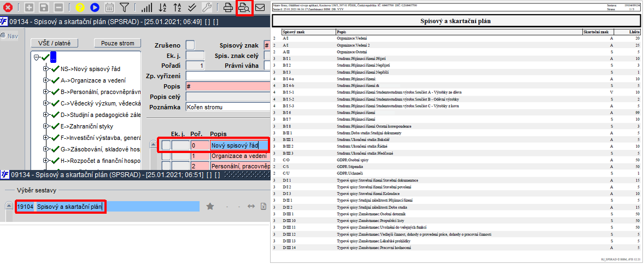
Task: Click the add new record plus icon
Action: (x=30, y=7)
